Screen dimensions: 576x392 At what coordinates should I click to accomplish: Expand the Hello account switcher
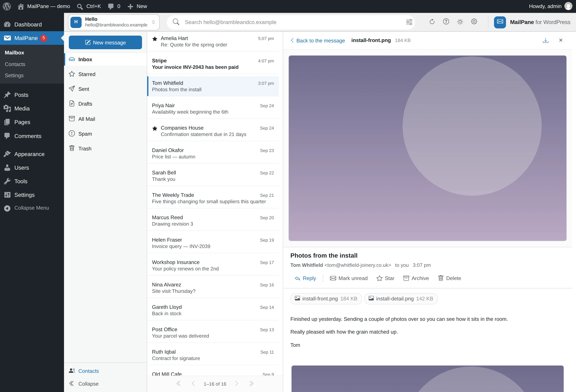tap(114, 22)
